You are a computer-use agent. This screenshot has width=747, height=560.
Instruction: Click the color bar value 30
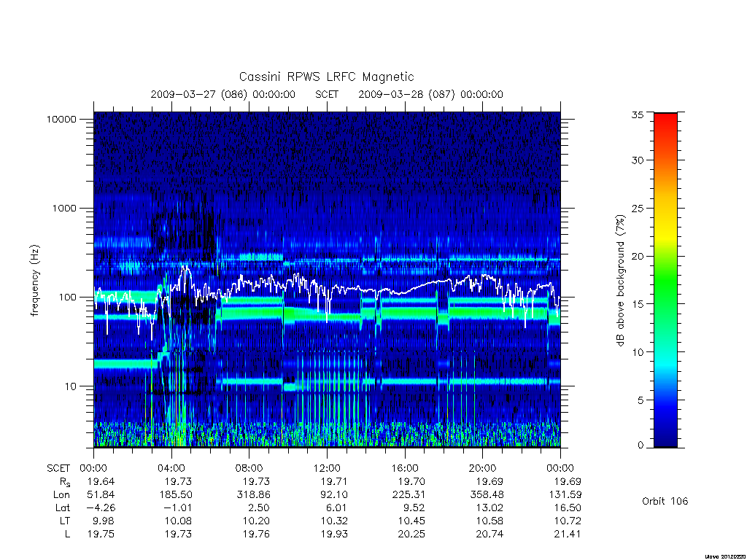tap(638, 160)
